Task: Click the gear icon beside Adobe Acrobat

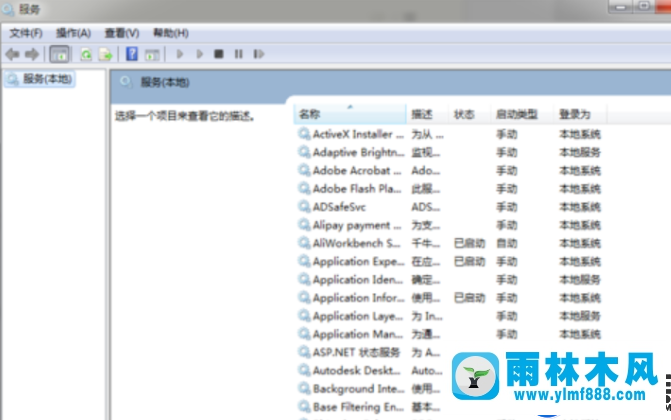Action: point(304,170)
